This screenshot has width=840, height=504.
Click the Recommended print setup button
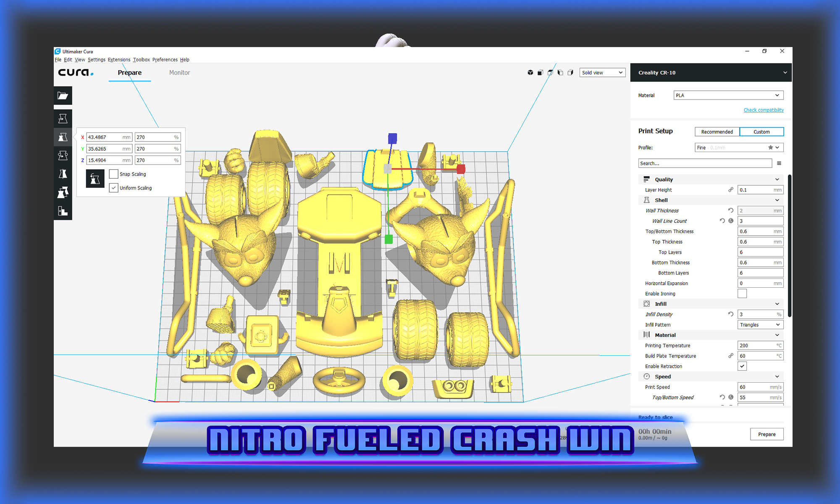pyautogui.click(x=717, y=132)
